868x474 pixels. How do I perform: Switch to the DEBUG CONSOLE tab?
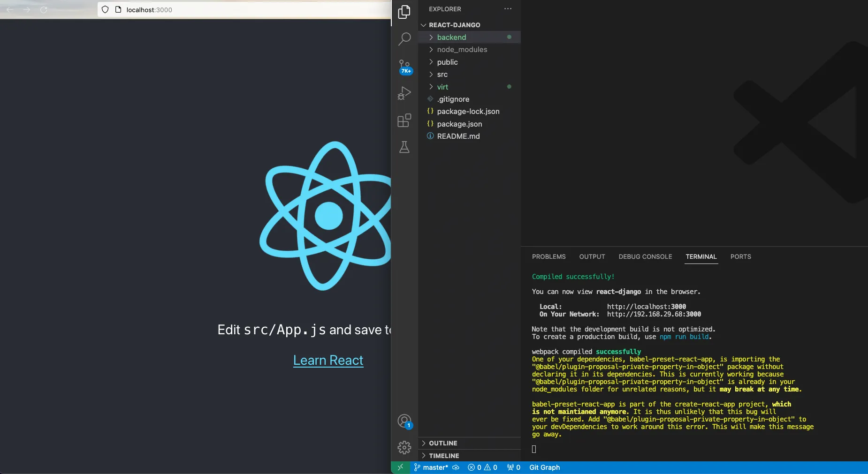tap(645, 256)
